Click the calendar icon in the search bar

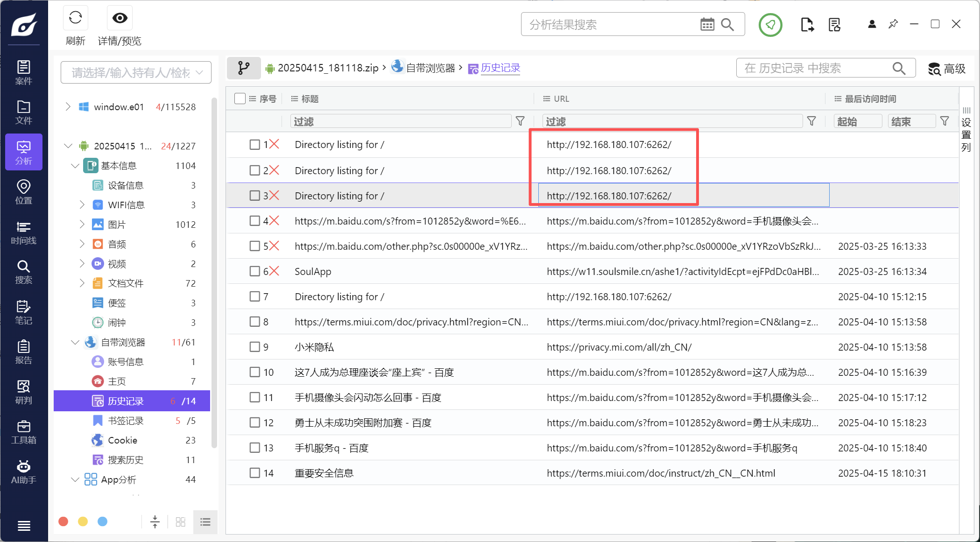[707, 25]
